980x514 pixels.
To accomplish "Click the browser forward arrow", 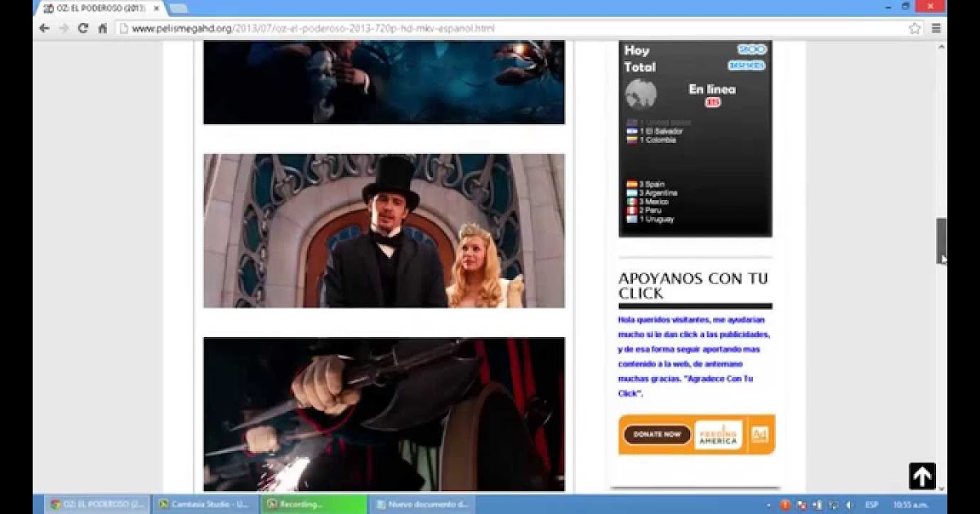I will pos(64,28).
